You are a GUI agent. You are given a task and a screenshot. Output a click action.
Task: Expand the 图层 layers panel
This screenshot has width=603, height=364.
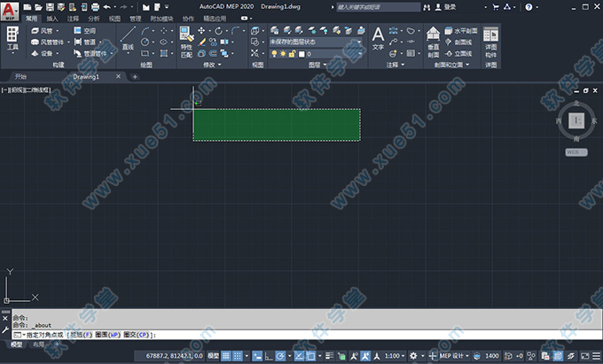(317, 65)
